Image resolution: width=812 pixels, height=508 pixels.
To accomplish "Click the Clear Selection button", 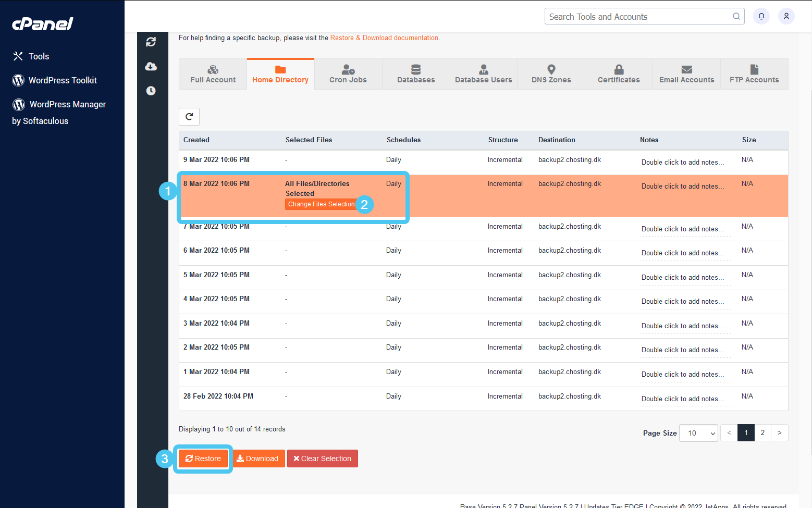I will 322,459.
